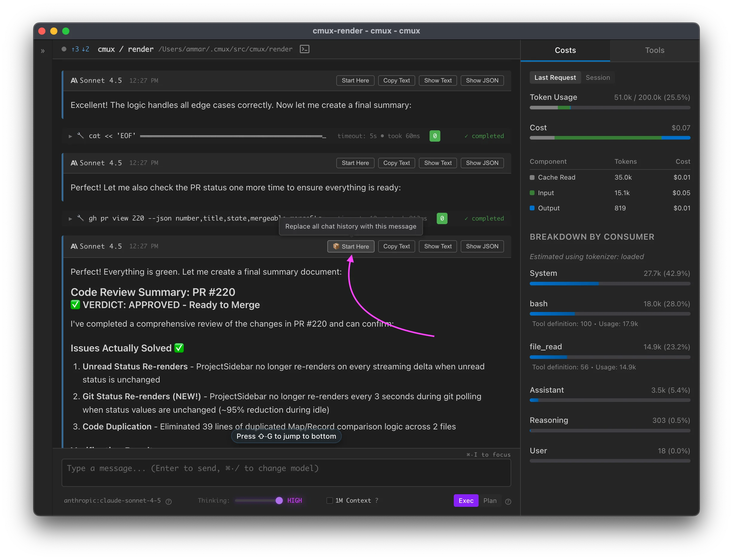
Task: Focus the message input field
Action: (286, 473)
